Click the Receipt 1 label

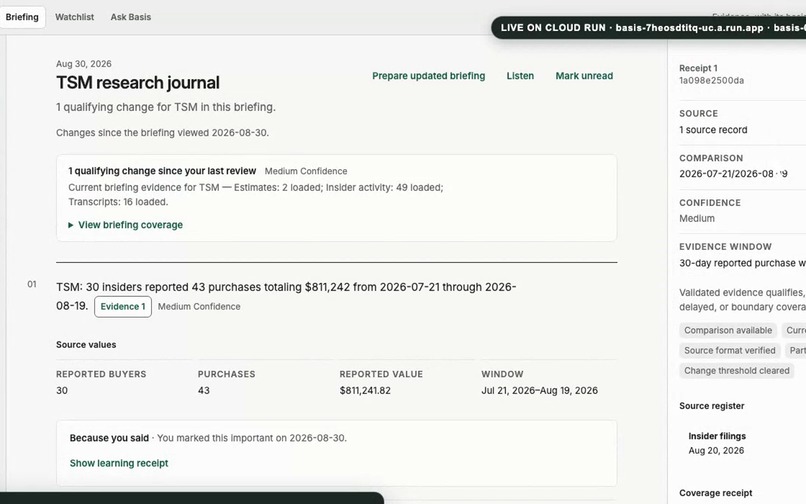(x=698, y=68)
